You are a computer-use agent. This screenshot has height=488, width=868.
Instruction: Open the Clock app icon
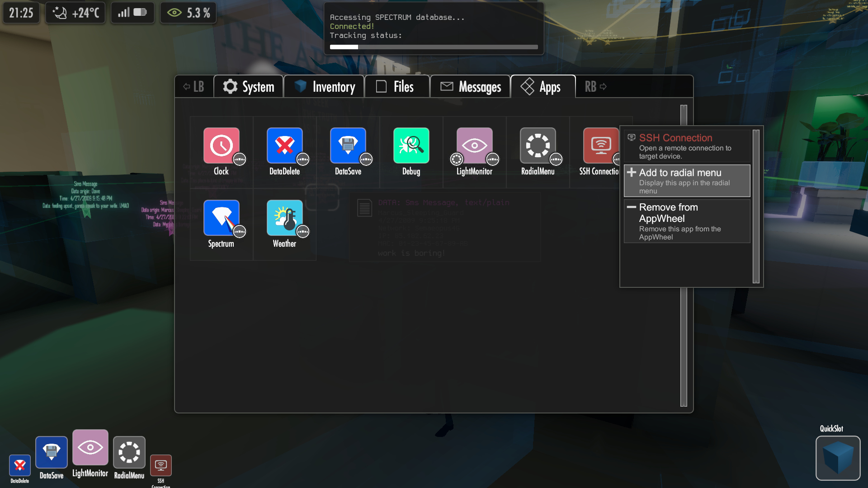[221, 145]
